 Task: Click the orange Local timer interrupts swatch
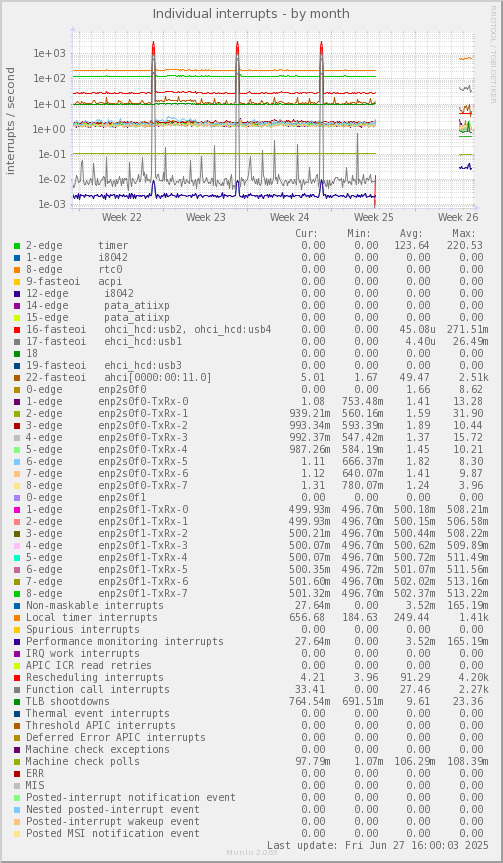[x=17, y=618]
